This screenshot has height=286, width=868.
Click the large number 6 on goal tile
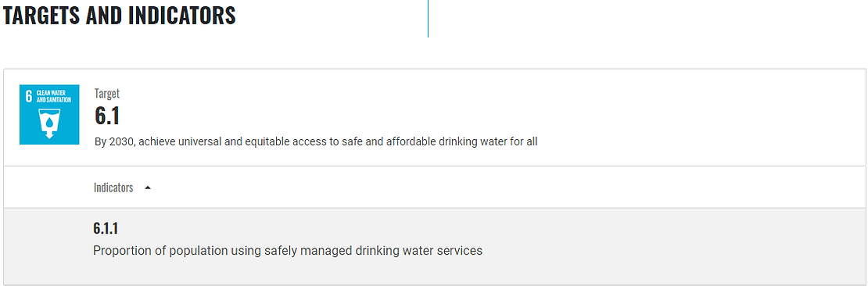[x=29, y=95]
